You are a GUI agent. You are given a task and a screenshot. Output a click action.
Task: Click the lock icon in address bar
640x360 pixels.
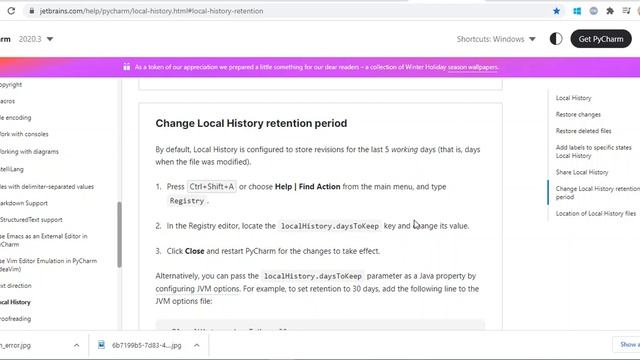[x=31, y=11]
